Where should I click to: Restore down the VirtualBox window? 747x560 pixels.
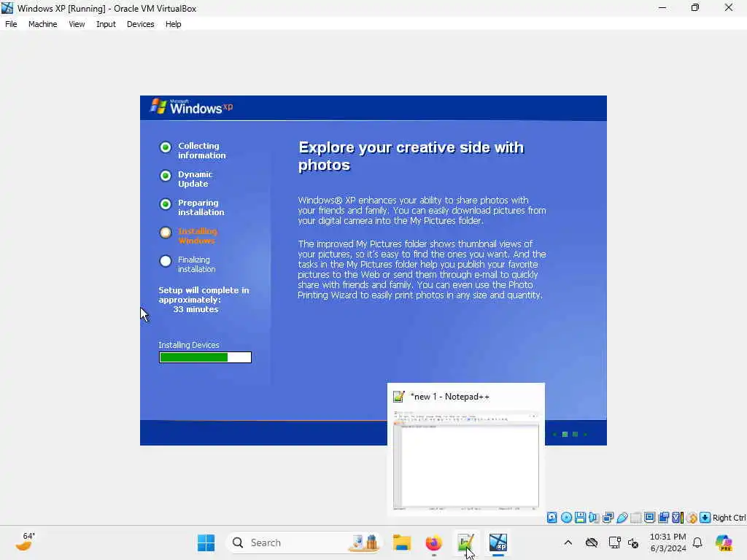(695, 7)
